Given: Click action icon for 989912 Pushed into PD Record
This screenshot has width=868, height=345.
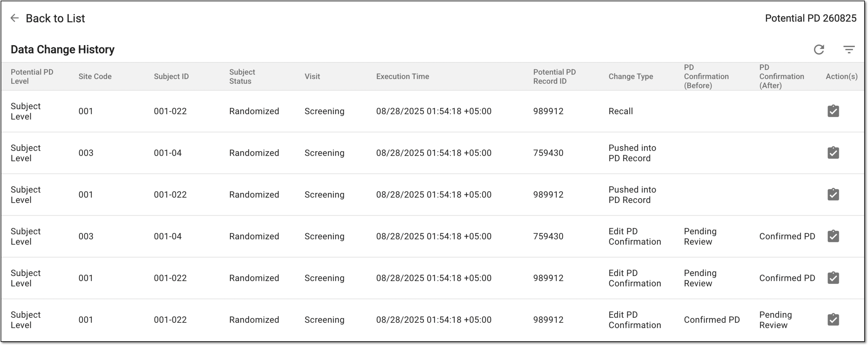Looking at the screenshot, I should [x=833, y=194].
